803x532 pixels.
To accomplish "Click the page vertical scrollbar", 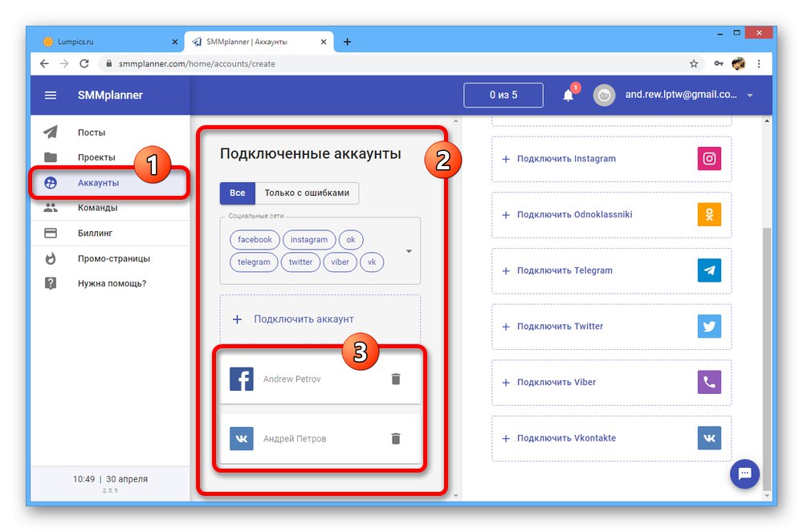I will coord(767,358).
